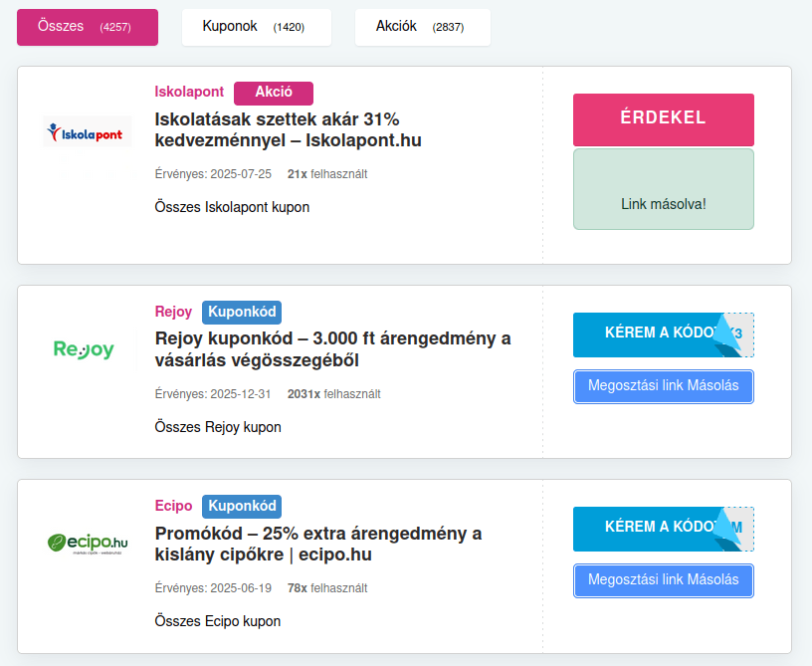Click the Kuponkód badge on Ecipo offer
812x666 pixels.
coord(242,507)
